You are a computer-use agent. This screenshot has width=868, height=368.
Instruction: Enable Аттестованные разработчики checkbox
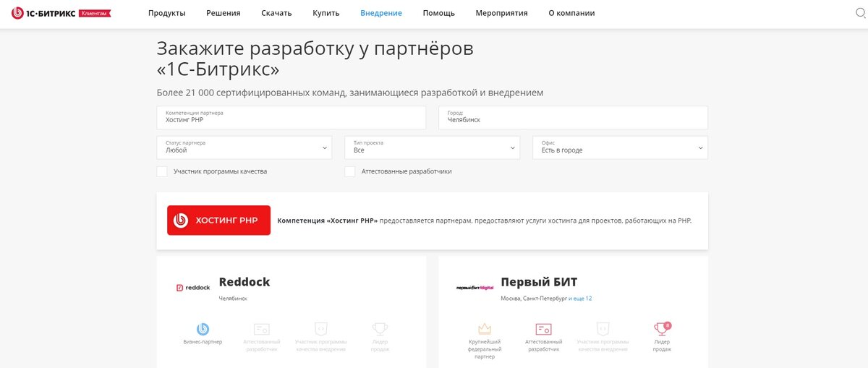pyautogui.click(x=350, y=171)
